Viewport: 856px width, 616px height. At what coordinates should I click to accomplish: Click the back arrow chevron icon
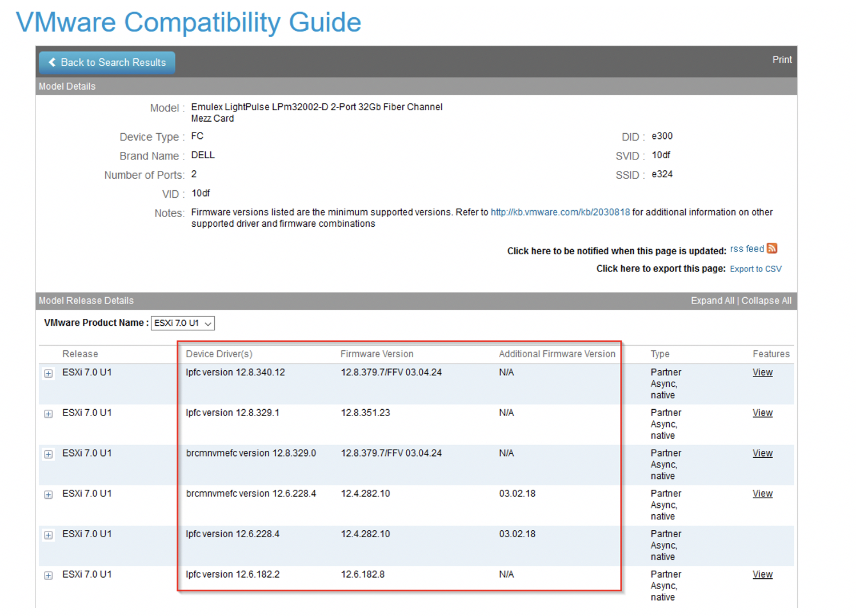tap(53, 62)
